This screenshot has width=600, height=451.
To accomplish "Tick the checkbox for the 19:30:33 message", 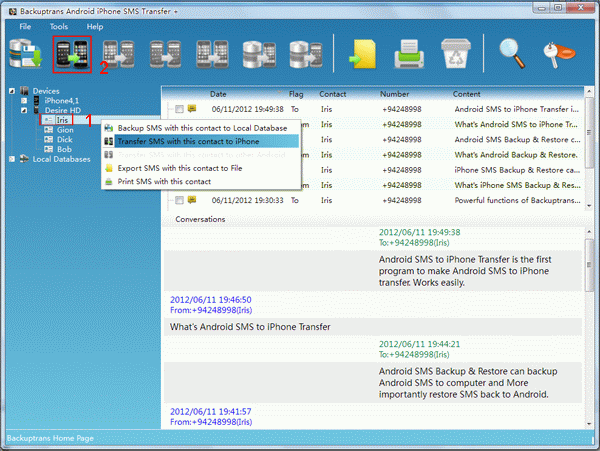I will (179, 200).
